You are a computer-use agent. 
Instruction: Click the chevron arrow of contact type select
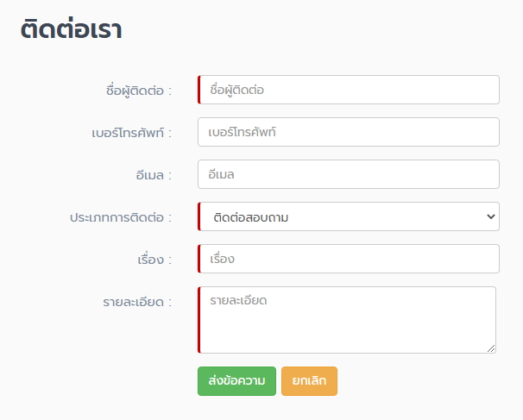pyautogui.click(x=491, y=216)
